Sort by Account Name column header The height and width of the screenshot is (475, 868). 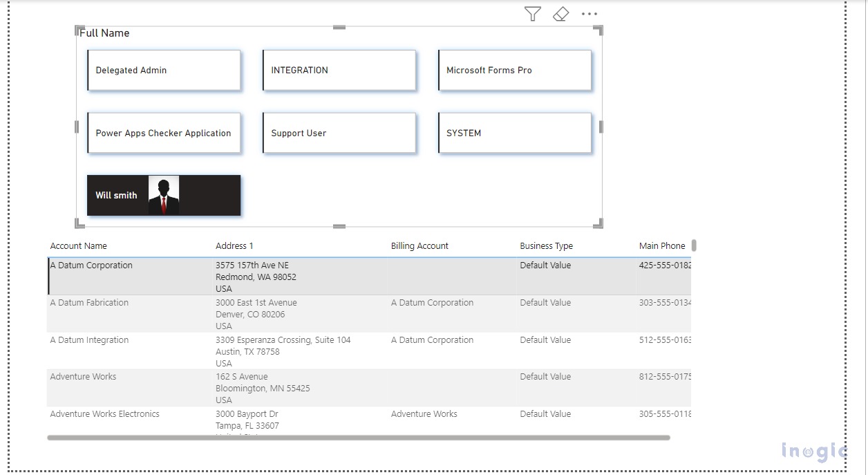[79, 246]
